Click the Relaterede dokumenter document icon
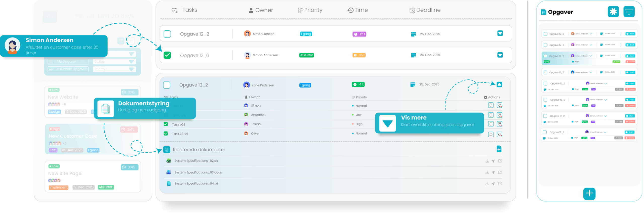The image size is (644, 216). (x=167, y=150)
